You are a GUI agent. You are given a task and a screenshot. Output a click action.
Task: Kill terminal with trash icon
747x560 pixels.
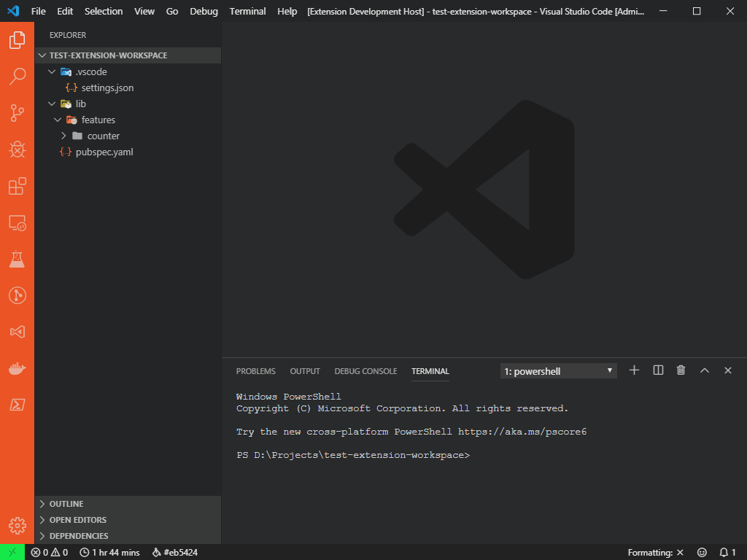pyautogui.click(x=681, y=370)
